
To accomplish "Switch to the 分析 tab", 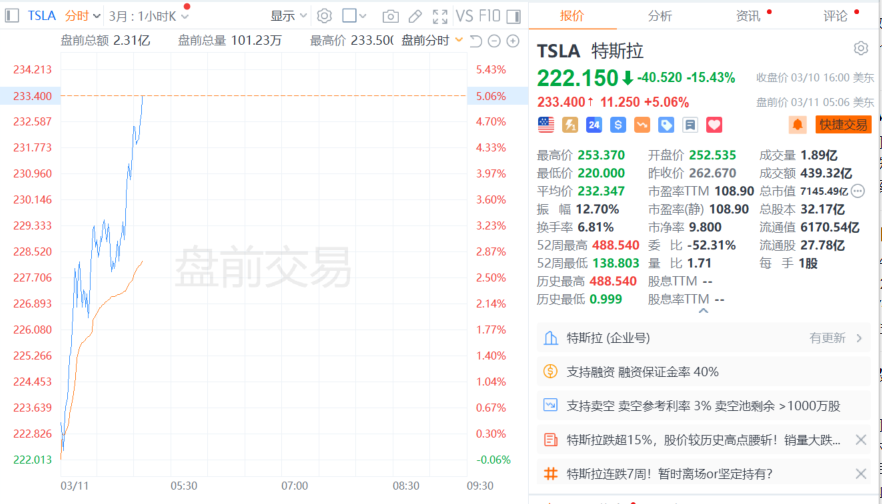I will (660, 16).
